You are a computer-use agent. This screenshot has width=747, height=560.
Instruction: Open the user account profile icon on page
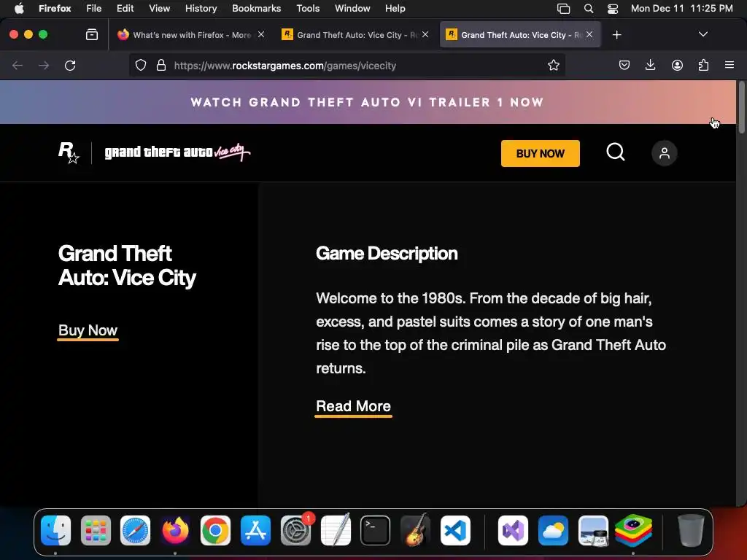click(x=664, y=153)
